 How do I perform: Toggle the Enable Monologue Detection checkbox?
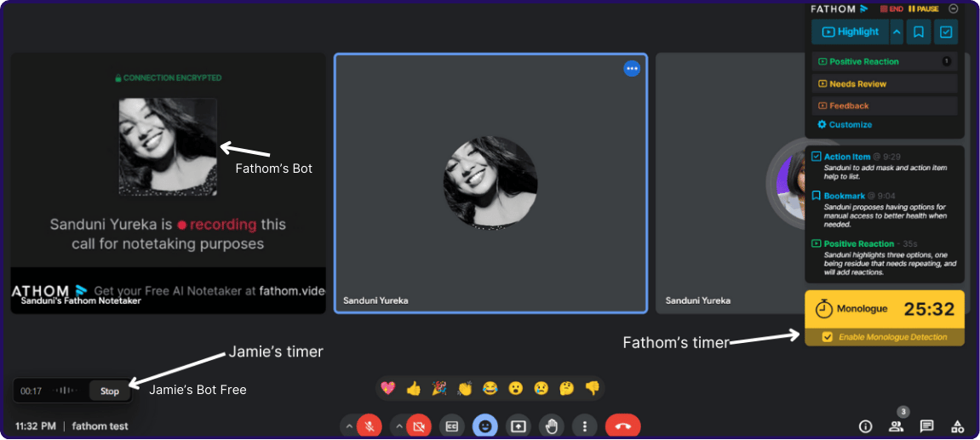click(x=828, y=337)
